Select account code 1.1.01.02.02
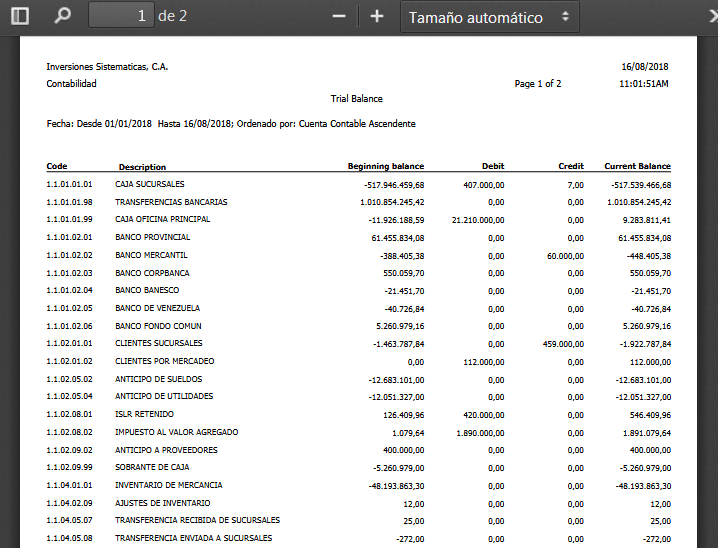This screenshot has width=718, height=548. click(69, 255)
